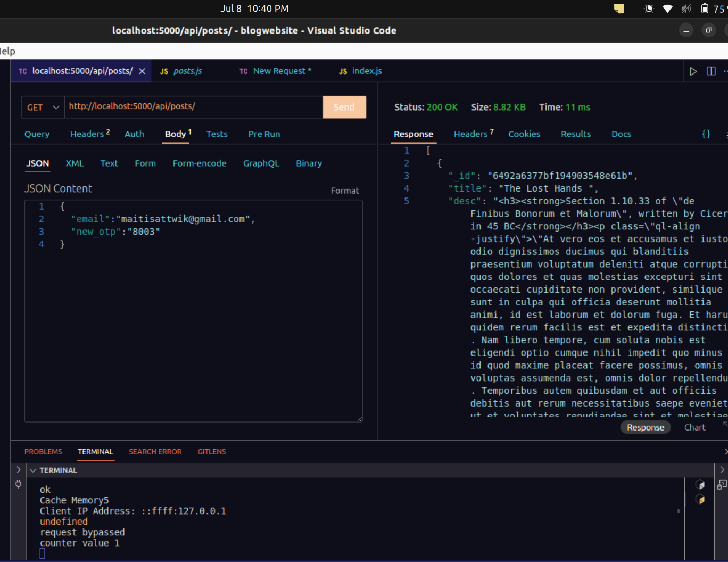This screenshot has height=562, width=728.
Task: Click the Response toggle button at bottom
Action: pos(646,427)
